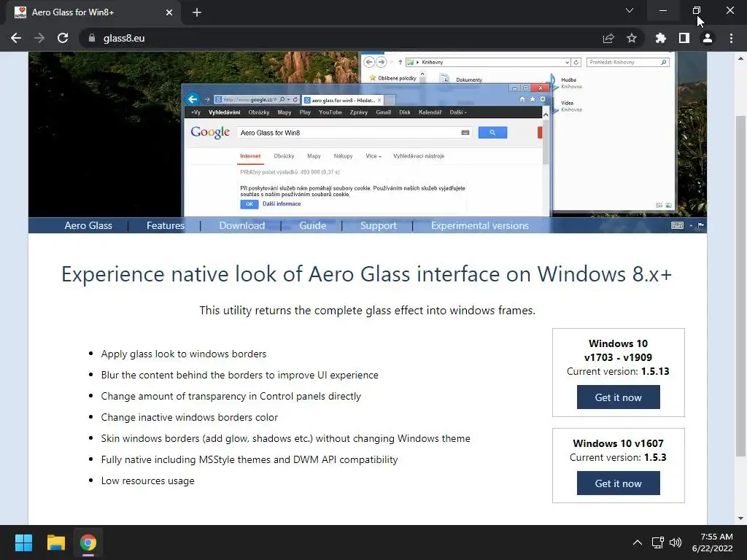
Task: Get it now for Windows 10 v1703-v1909
Action: click(x=619, y=397)
